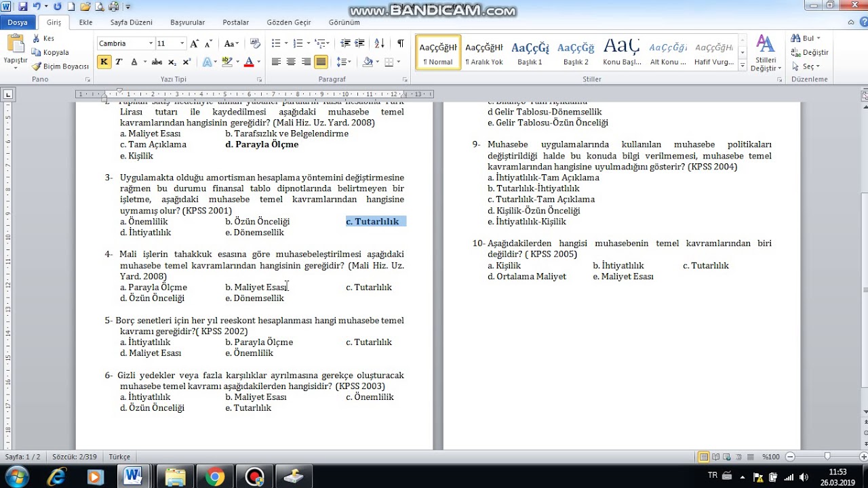Click the clear formatting eraser icon
Image resolution: width=868 pixels, height=488 pixels.
pyautogui.click(x=255, y=43)
